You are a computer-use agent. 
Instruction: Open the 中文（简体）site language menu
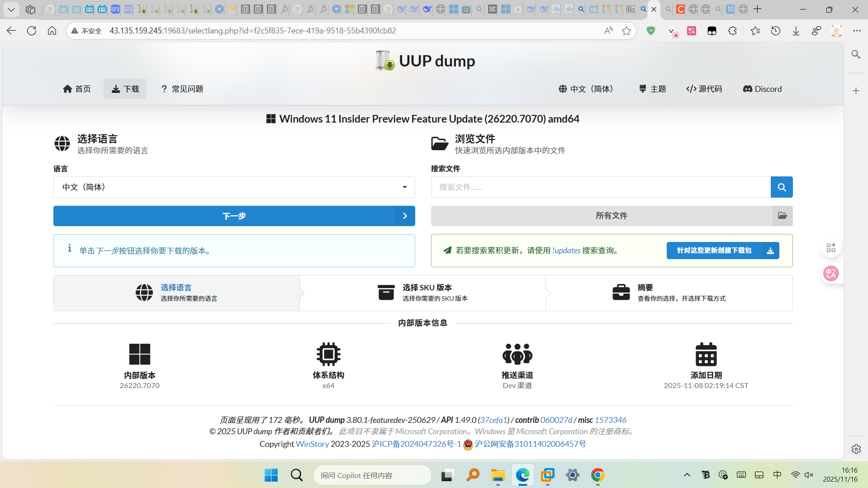(586, 89)
